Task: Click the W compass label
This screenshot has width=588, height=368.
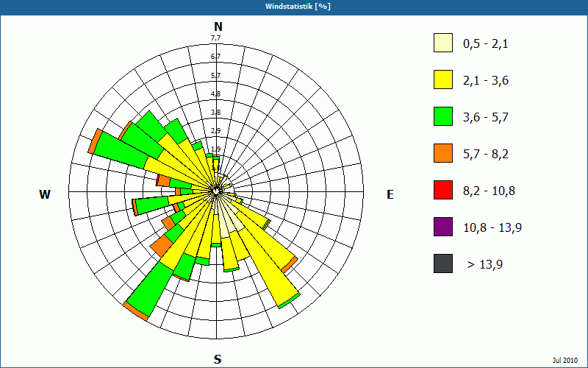Action: (x=45, y=194)
